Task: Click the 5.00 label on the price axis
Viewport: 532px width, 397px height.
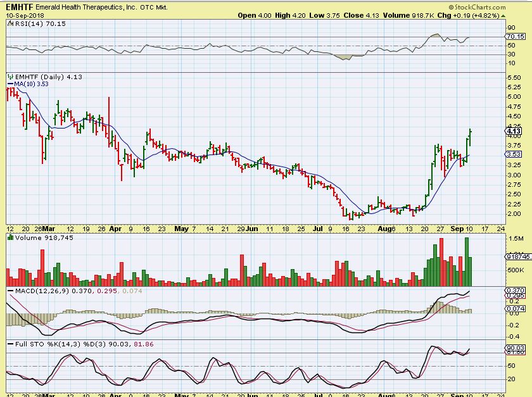Action: [x=514, y=97]
